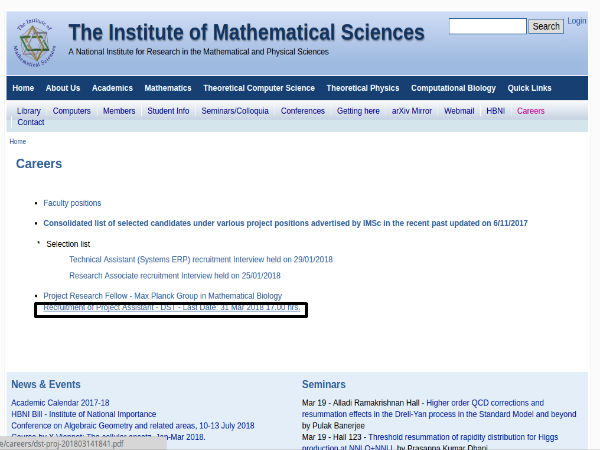Select Library in the sub-navigation
The height and width of the screenshot is (450, 600).
[x=29, y=111]
